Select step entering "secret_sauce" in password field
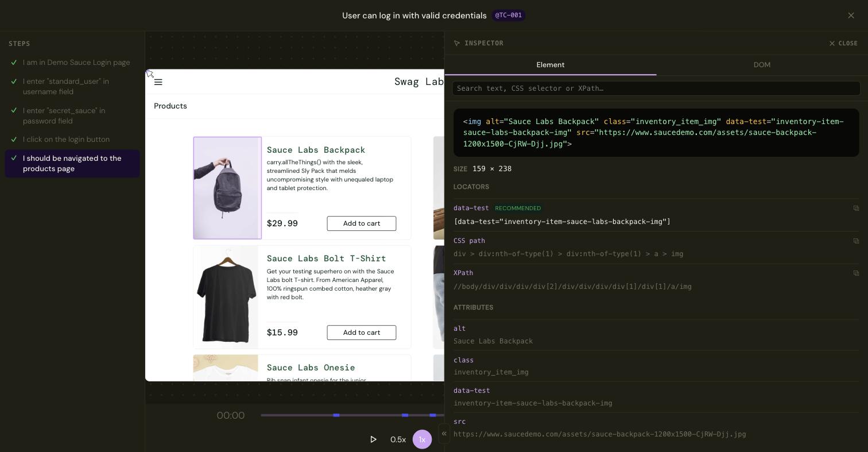Image resolution: width=868 pixels, height=452 pixels. (x=72, y=116)
